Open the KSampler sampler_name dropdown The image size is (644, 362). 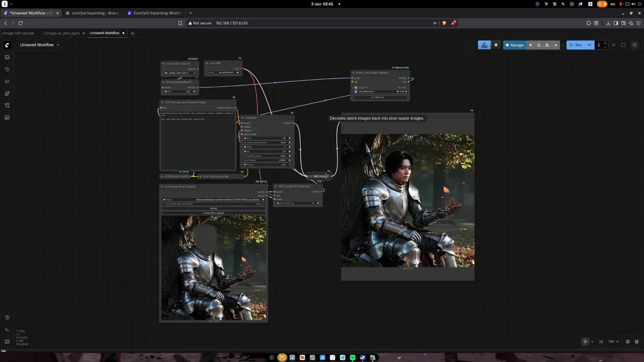[267, 156]
